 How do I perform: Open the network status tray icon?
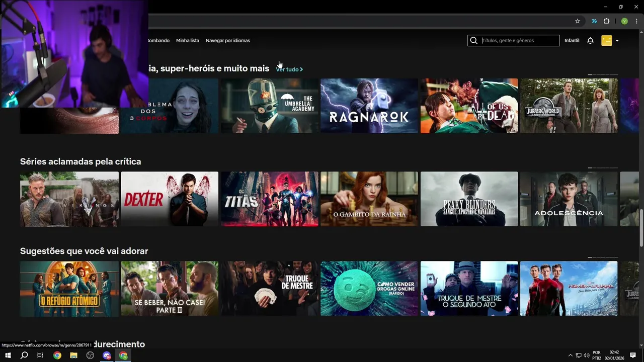point(579,355)
